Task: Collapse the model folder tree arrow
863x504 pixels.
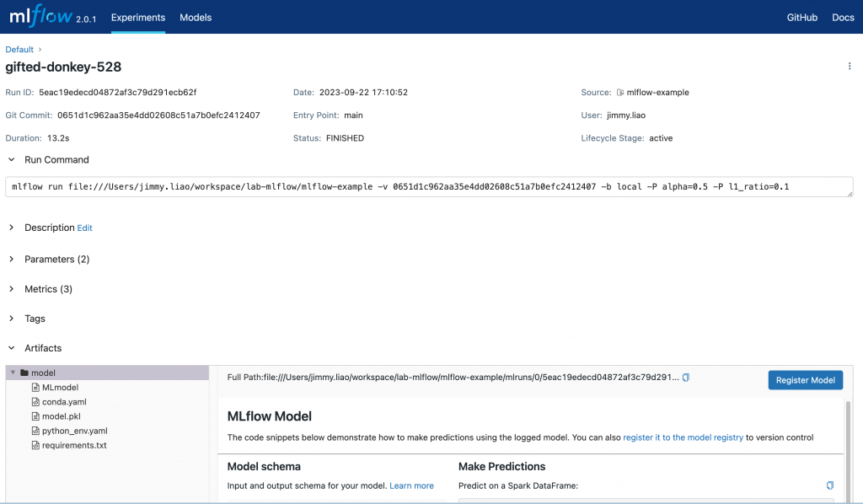Action: (x=13, y=373)
